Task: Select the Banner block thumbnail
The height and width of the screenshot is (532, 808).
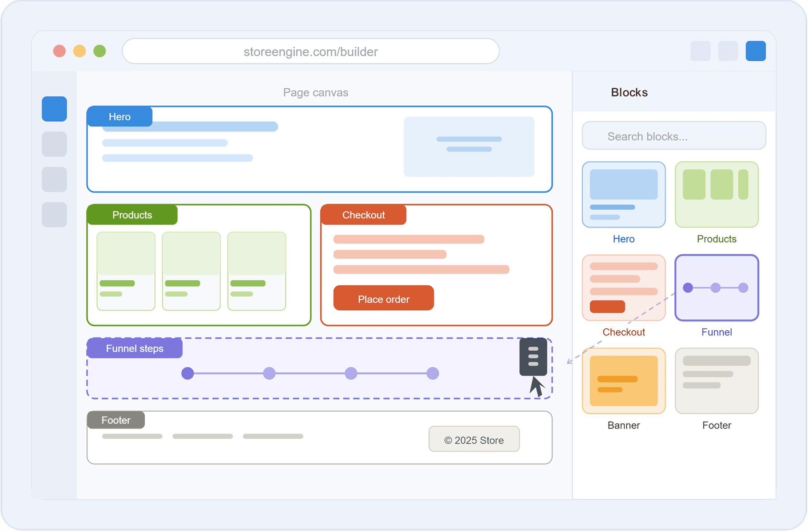Action: point(624,381)
